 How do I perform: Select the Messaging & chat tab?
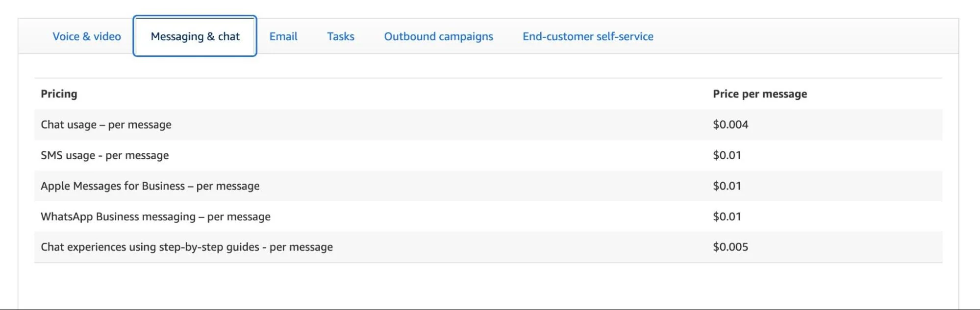coord(195,37)
